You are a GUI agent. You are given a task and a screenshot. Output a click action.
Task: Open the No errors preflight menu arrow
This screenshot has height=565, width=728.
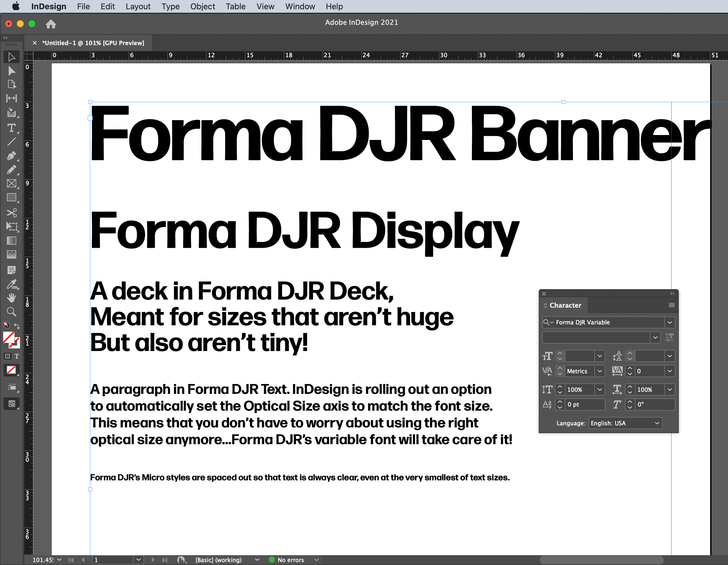click(x=317, y=560)
